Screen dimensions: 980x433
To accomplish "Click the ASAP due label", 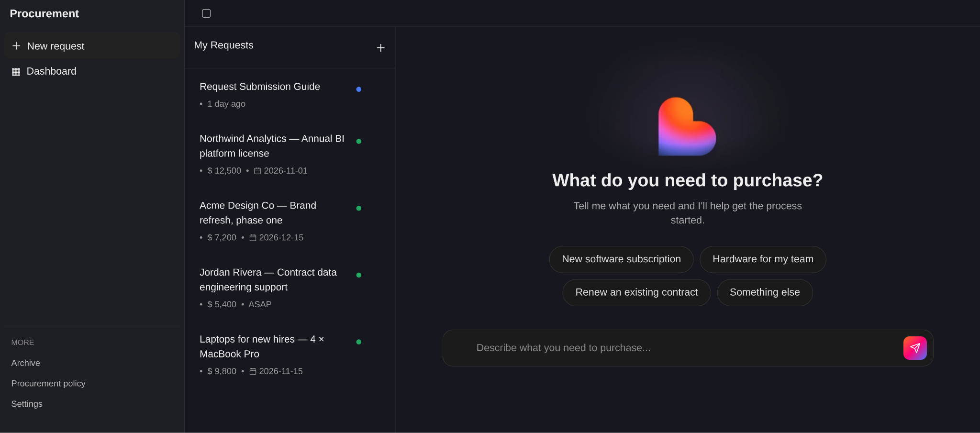I will tap(260, 304).
